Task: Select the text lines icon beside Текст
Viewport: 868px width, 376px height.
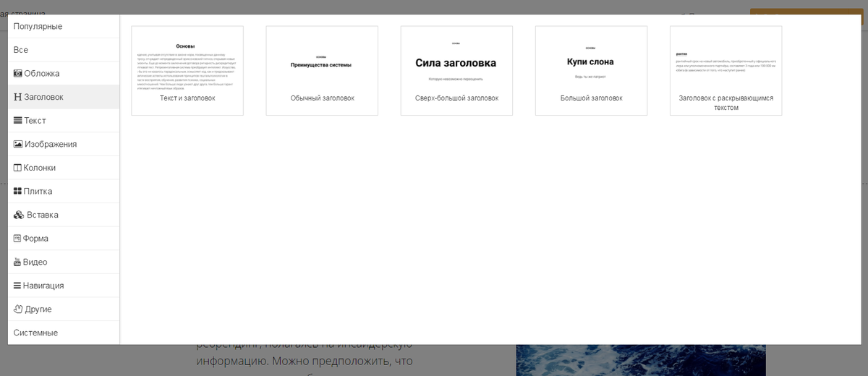Action: click(x=18, y=121)
